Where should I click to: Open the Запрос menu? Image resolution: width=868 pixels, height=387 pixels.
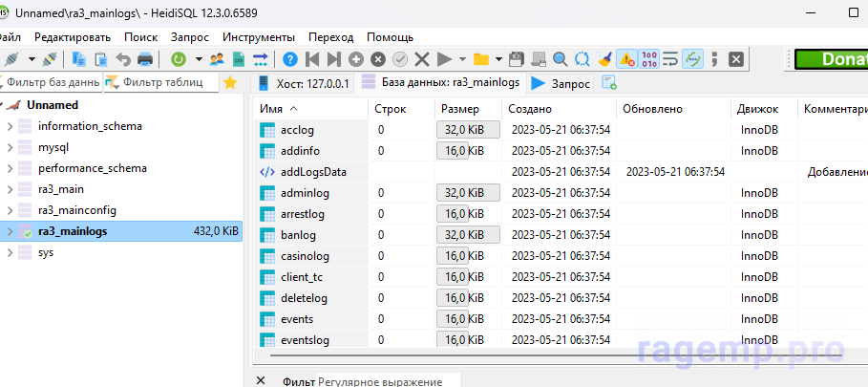(x=190, y=37)
